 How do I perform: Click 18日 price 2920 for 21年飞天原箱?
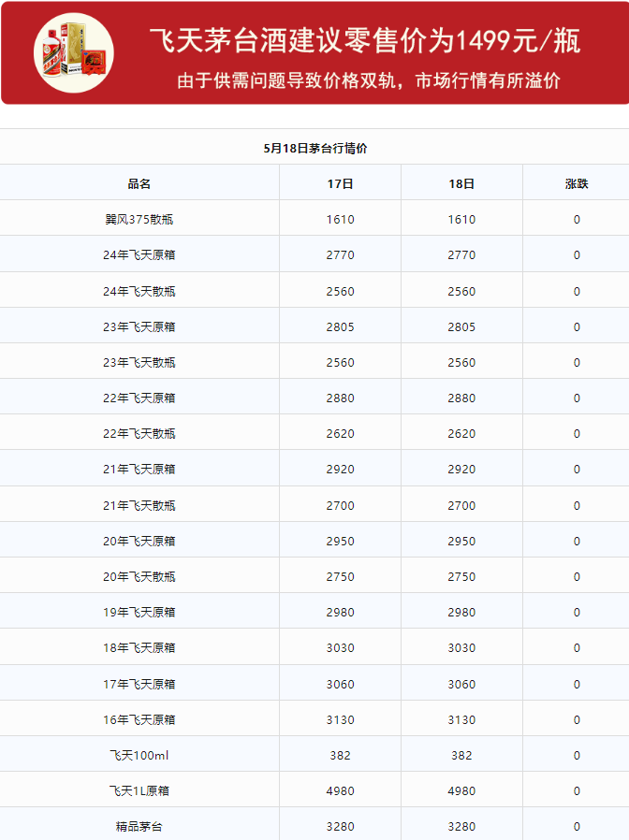click(461, 470)
